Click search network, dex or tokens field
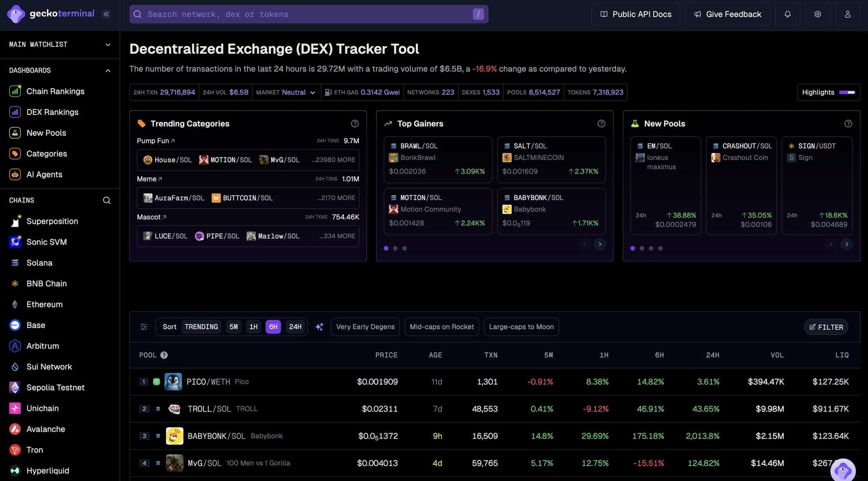The height and width of the screenshot is (481, 868). [309, 14]
